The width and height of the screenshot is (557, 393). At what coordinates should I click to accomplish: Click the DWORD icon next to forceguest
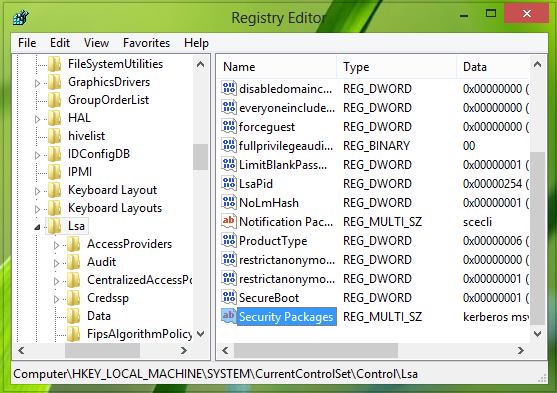228,126
